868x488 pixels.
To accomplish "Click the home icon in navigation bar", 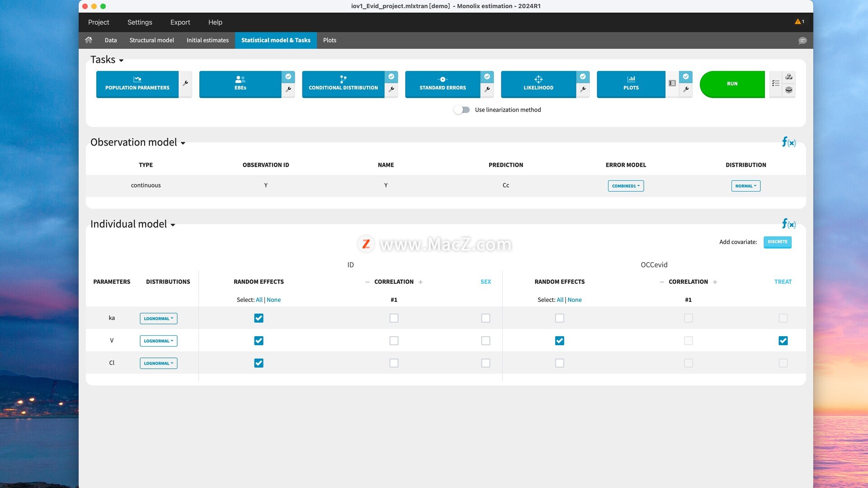I will pyautogui.click(x=89, y=40).
